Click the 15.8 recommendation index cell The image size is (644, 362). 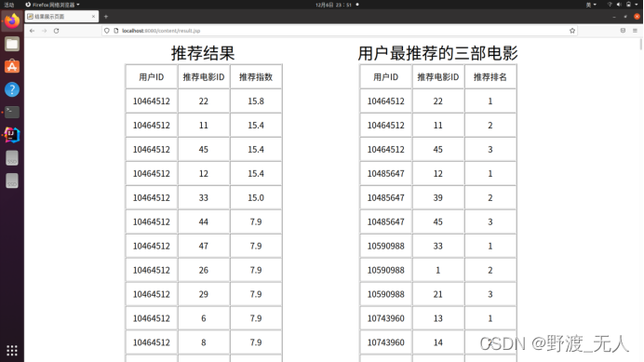256,101
